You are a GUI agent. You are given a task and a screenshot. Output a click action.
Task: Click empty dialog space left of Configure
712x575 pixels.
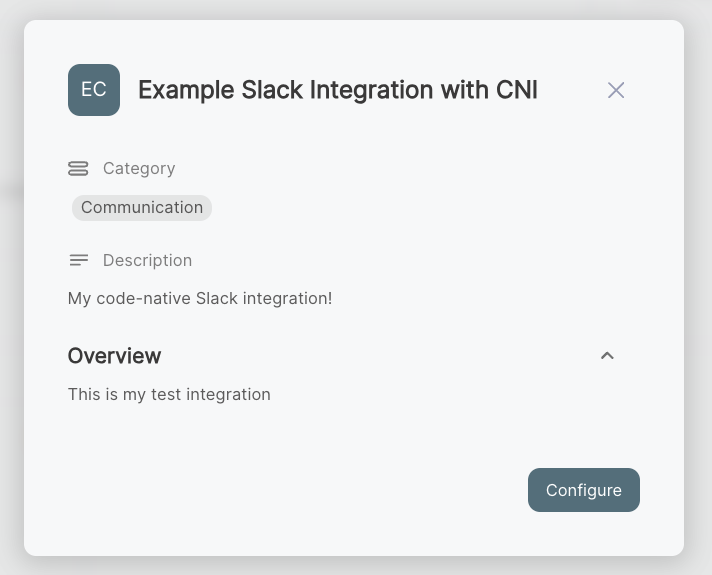tap(300, 490)
